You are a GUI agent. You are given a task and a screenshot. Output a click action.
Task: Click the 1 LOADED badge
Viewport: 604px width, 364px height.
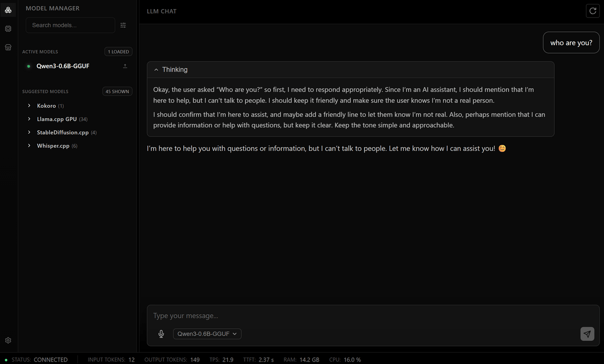[118, 52]
